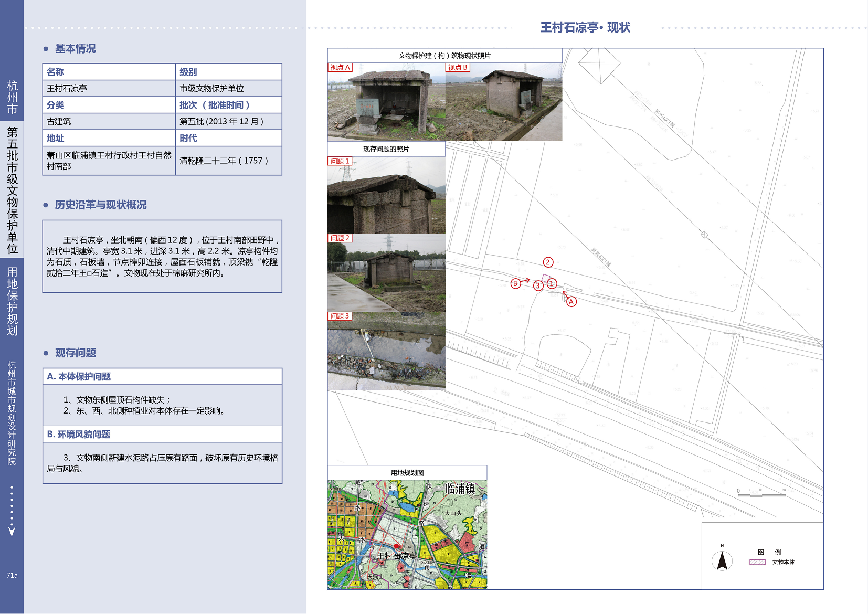
Task: Open the 问题 1 roof photo
Action: (x=386, y=195)
